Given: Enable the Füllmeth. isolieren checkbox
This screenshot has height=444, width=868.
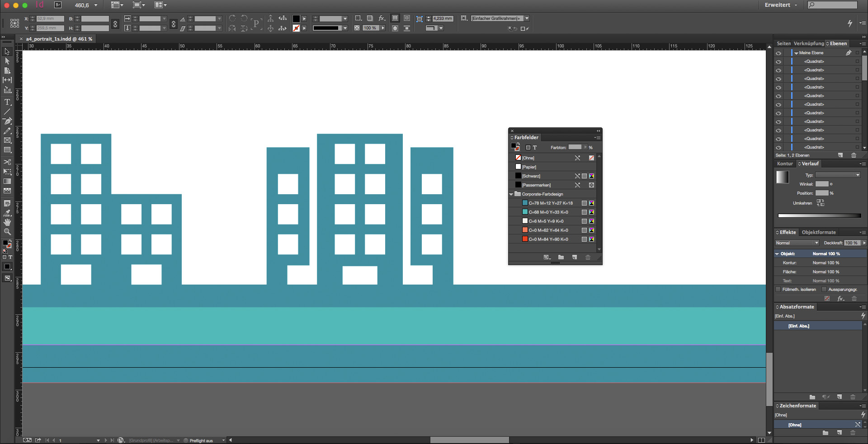Looking at the screenshot, I should pyautogui.click(x=778, y=290).
